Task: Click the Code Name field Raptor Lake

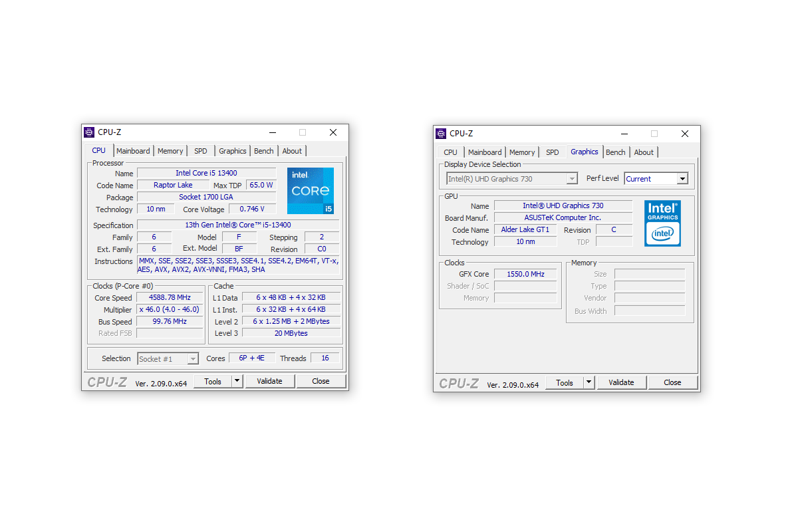Action: pos(173,185)
